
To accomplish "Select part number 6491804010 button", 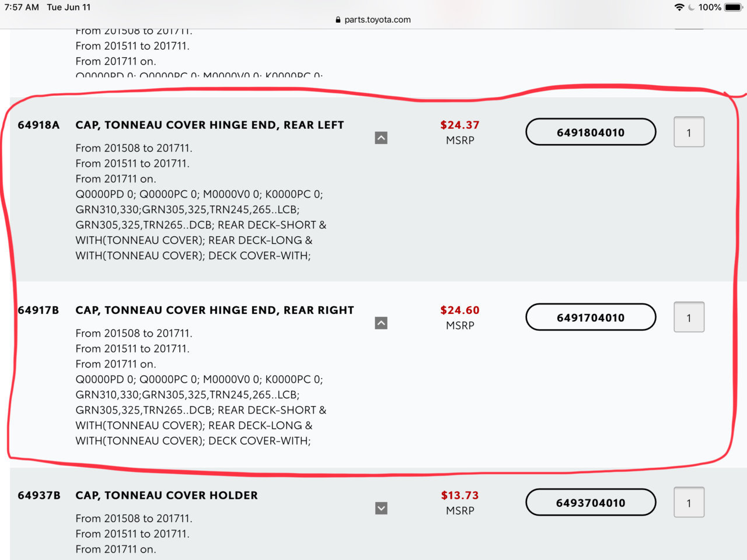I will (591, 132).
